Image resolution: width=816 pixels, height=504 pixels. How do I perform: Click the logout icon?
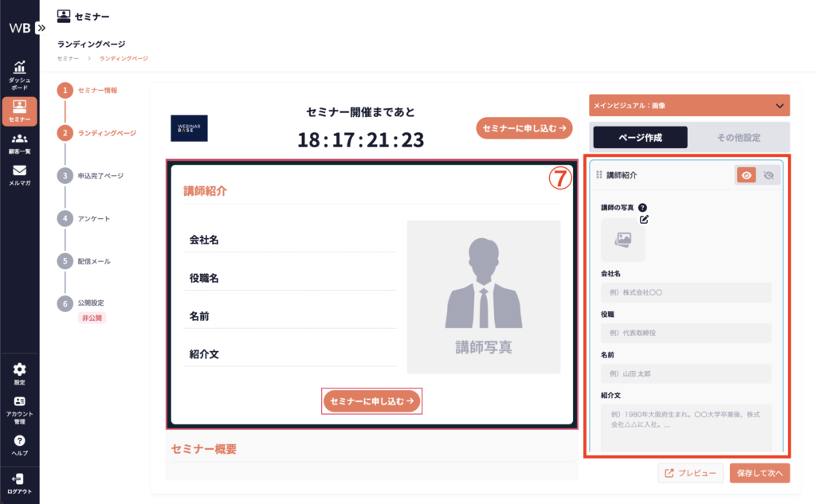click(x=20, y=482)
